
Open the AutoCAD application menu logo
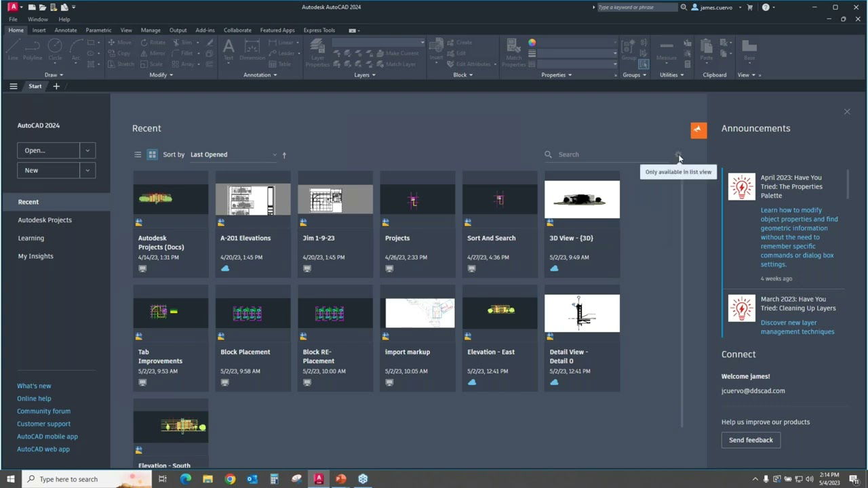click(x=12, y=7)
